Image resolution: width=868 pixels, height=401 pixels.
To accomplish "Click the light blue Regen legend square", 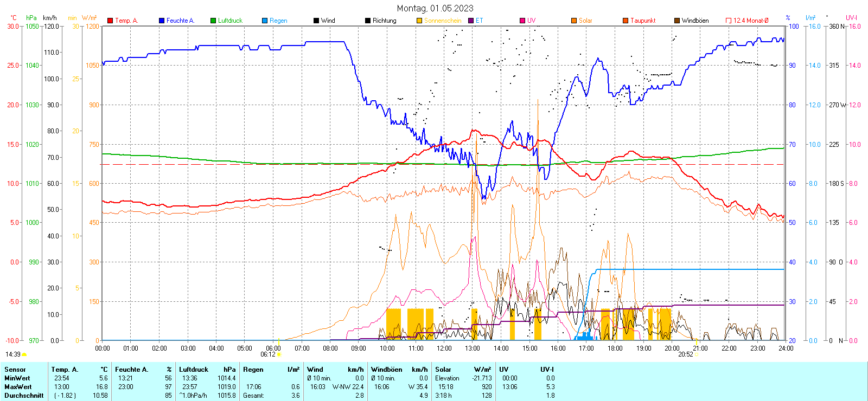I will [x=265, y=21].
